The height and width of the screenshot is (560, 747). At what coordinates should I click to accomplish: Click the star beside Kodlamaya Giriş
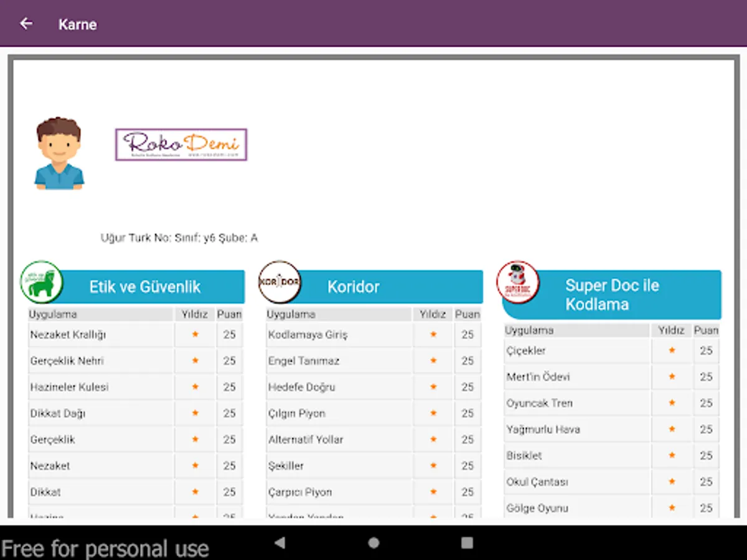[x=433, y=335]
